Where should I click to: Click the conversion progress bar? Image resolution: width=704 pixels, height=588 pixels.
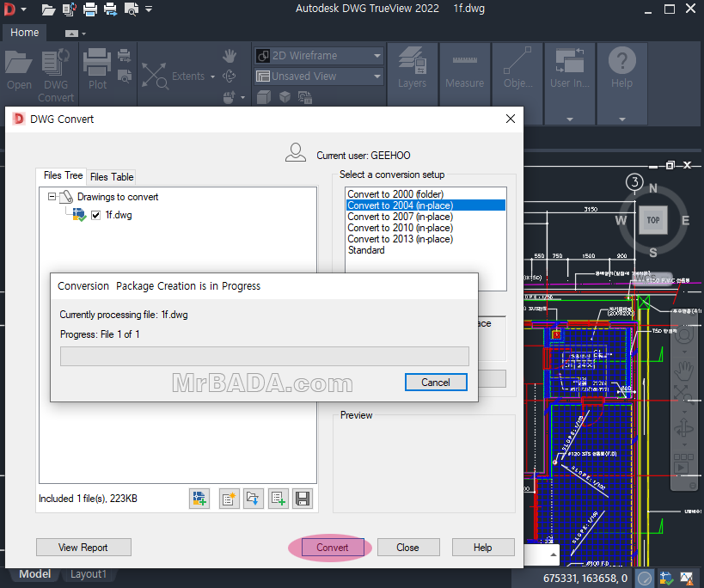tap(265, 357)
